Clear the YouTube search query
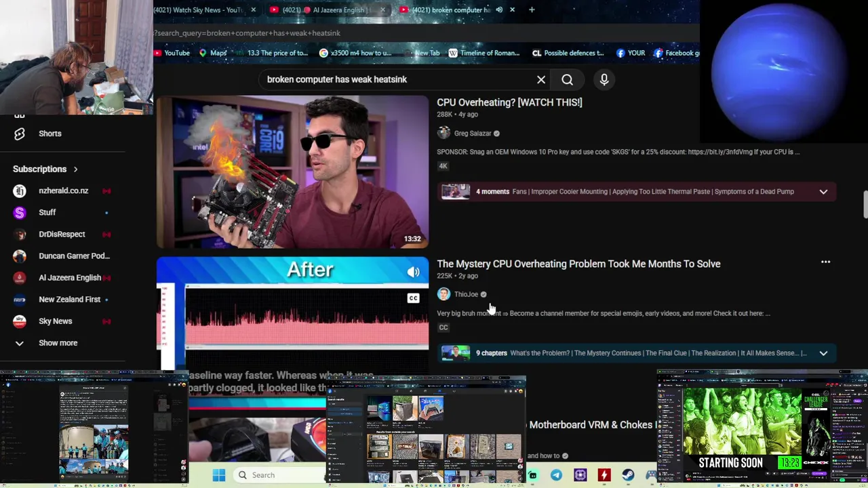The image size is (868, 488). click(541, 79)
